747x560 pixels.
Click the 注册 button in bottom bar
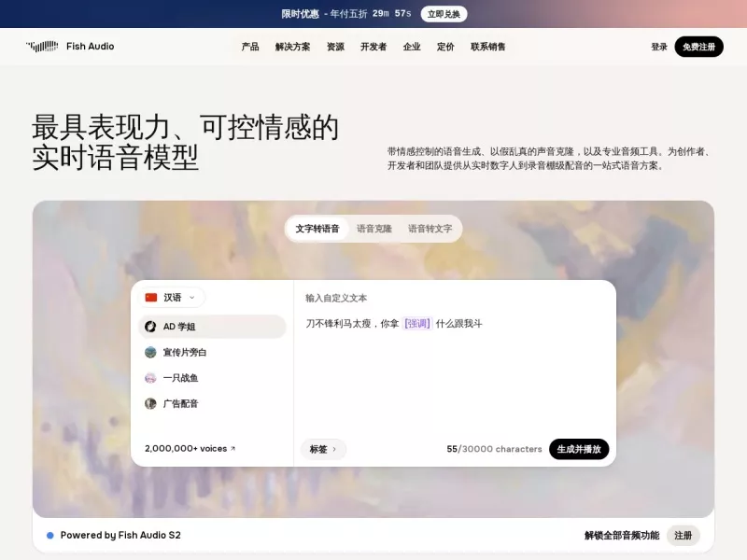[x=684, y=535]
